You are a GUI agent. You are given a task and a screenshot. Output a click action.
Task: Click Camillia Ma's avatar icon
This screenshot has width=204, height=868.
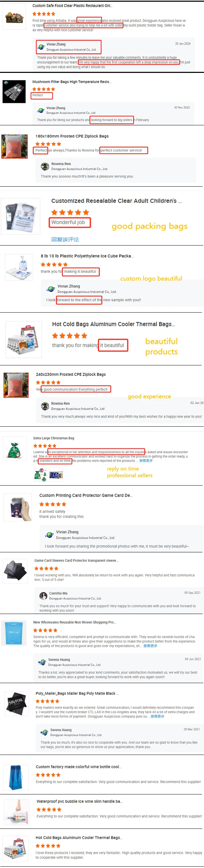coord(43,596)
